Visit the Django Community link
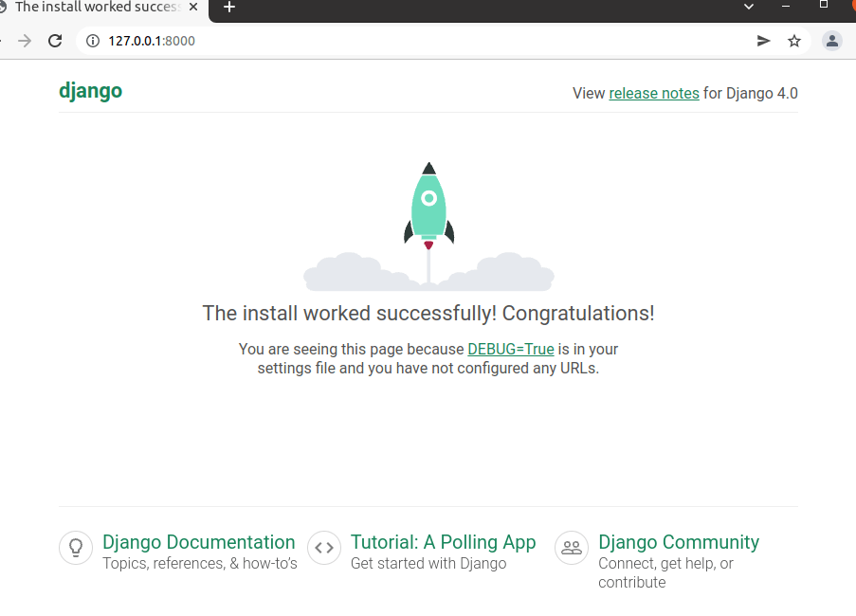This screenshot has width=856, height=616. 679,542
